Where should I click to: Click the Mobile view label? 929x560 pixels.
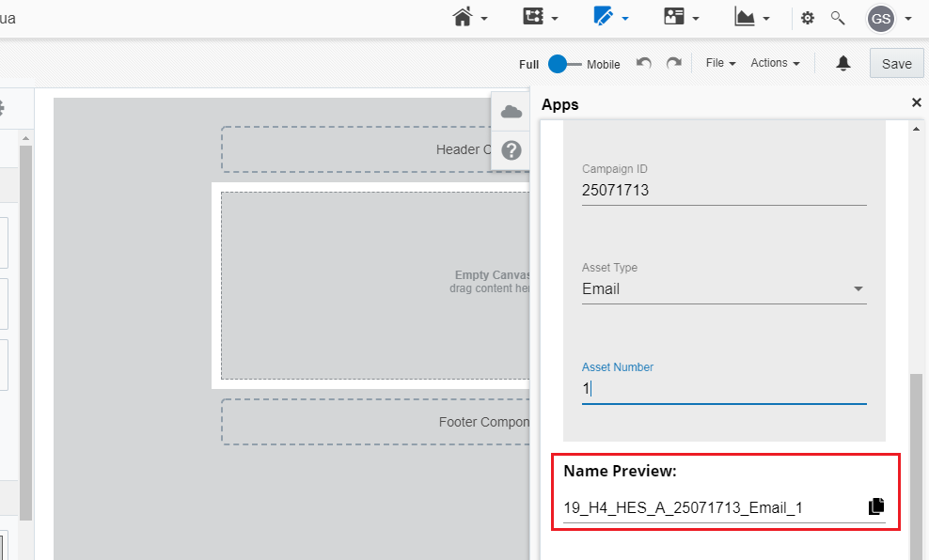tap(603, 65)
